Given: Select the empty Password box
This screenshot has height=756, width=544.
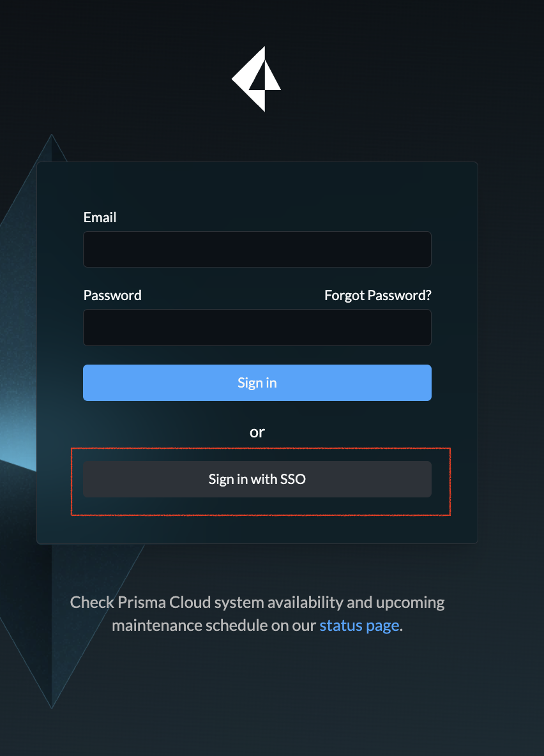Looking at the screenshot, I should 257,328.
